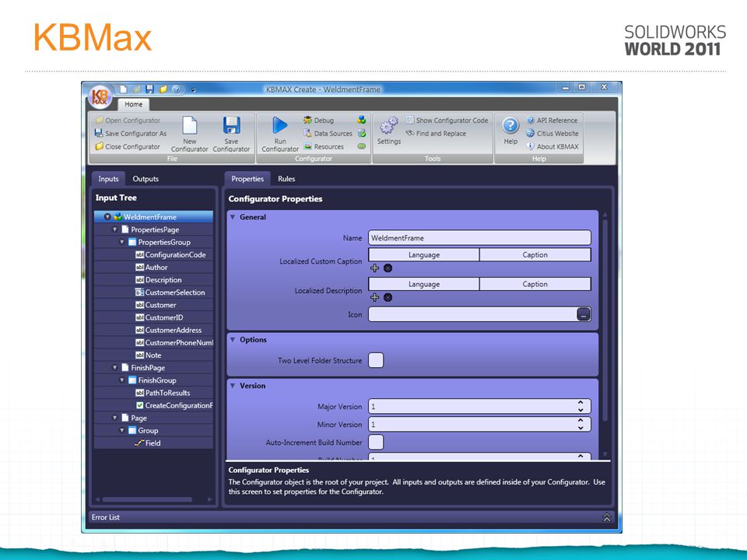The image size is (747, 560).
Task: Click the colored cubes icon next to Debug
Action: pos(362,120)
